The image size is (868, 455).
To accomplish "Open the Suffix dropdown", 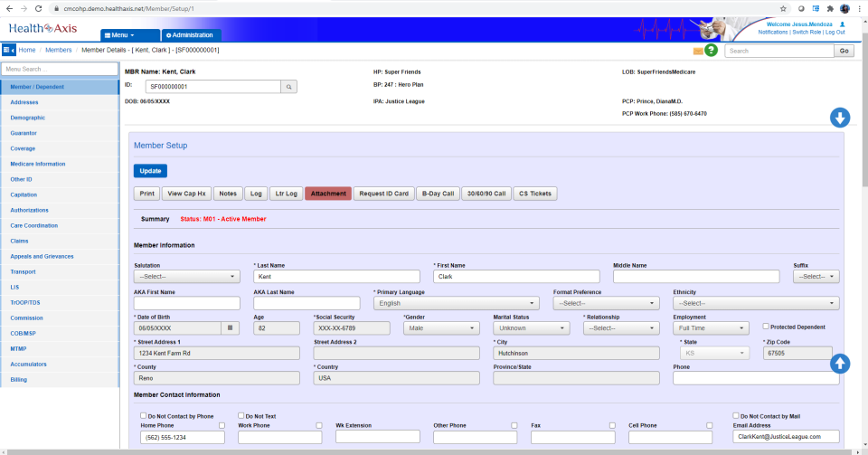I will point(816,276).
